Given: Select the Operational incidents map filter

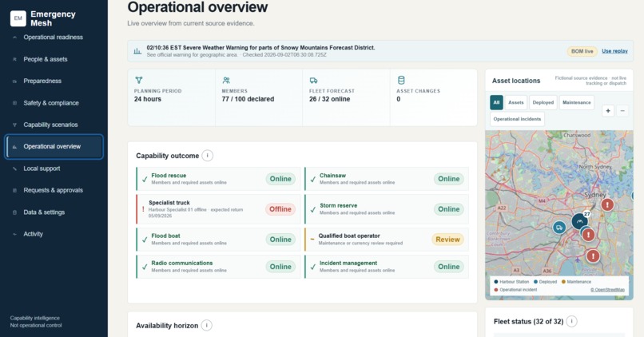Looking at the screenshot, I should pos(517,119).
